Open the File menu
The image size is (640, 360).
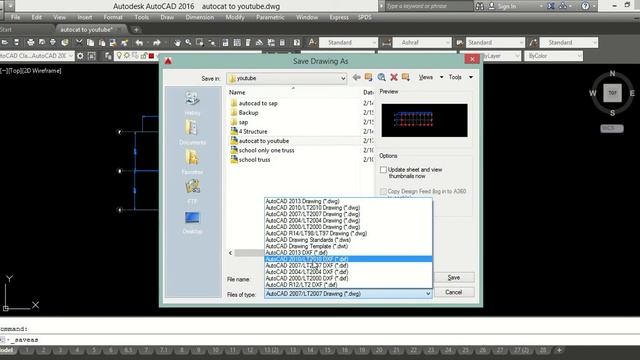point(16,17)
